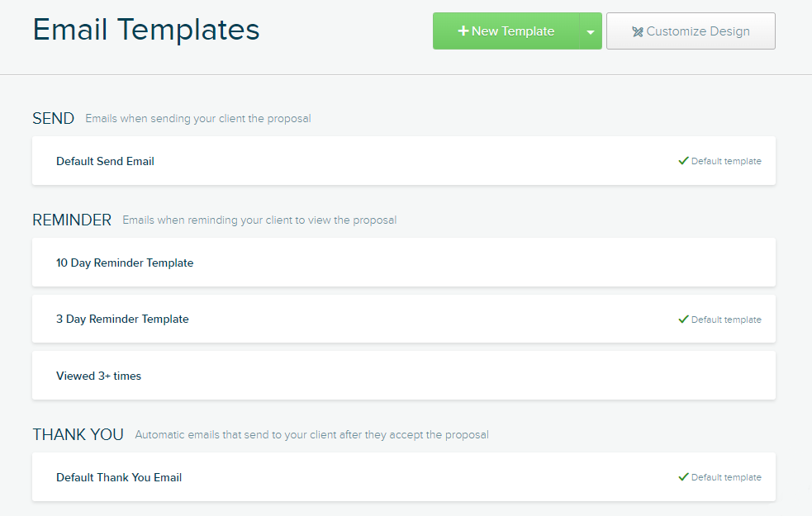The height and width of the screenshot is (516, 812).
Task: Click the checkmark in the Default Thank You Email row
Action: point(684,477)
